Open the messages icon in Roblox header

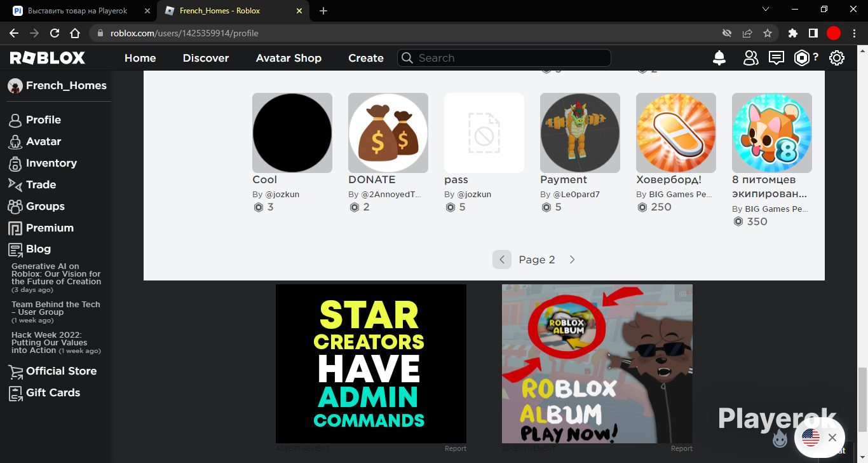[776, 58]
